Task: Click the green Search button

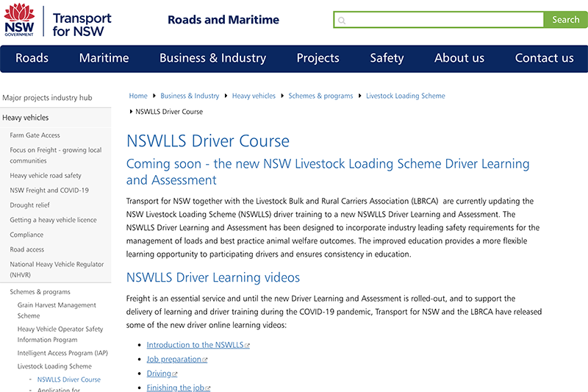Action: tap(566, 20)
